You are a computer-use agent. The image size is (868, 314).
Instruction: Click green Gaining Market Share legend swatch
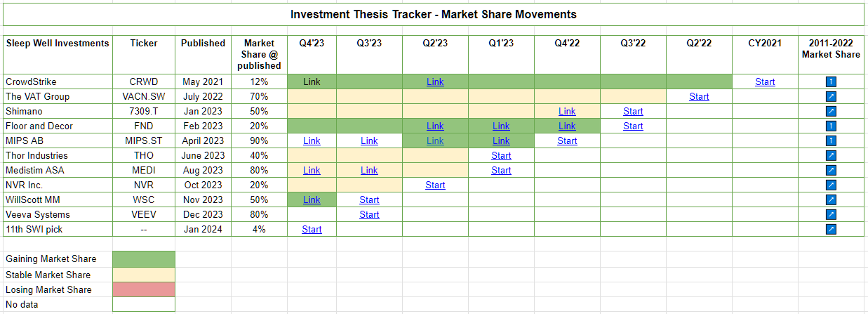(143, 259)
